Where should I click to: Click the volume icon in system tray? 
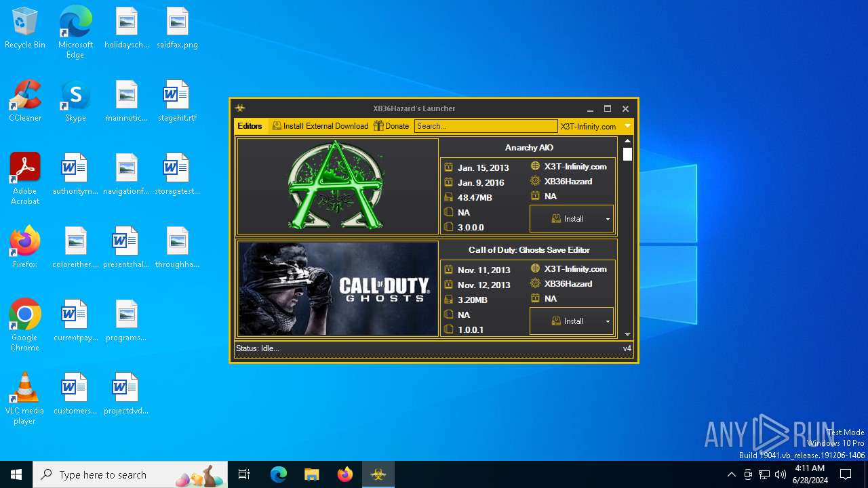point(781,474)
